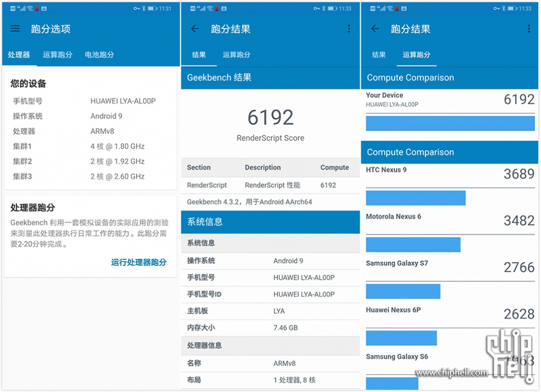The height and width of the screenshot is (392, 541).
Task: Tap the Samsung Galaxy S7 device name
Action: [397, 263]
